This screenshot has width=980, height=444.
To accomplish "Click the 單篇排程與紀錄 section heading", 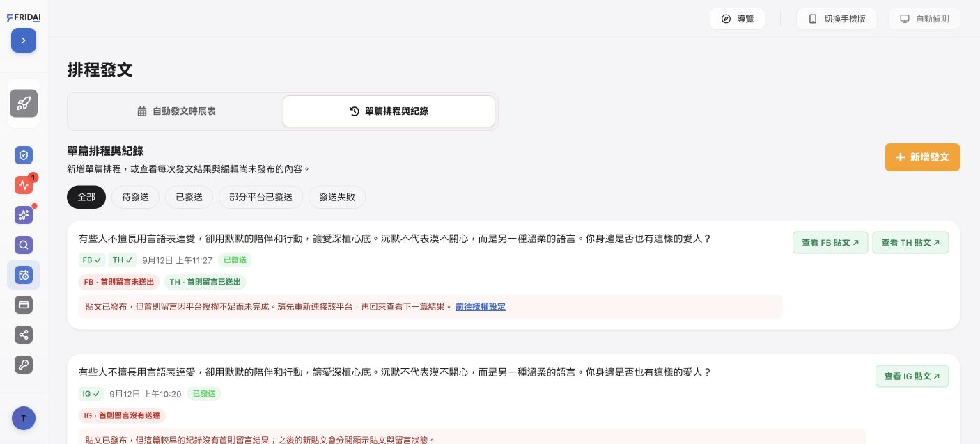I will 105,151.
